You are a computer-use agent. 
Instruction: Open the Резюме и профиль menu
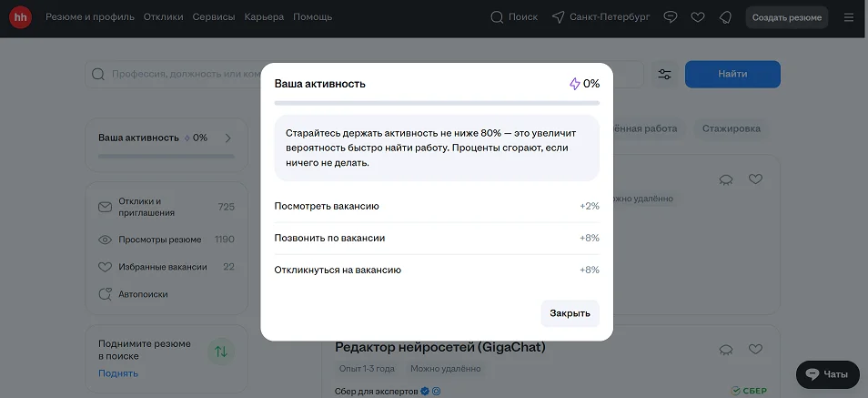[90, 17]
